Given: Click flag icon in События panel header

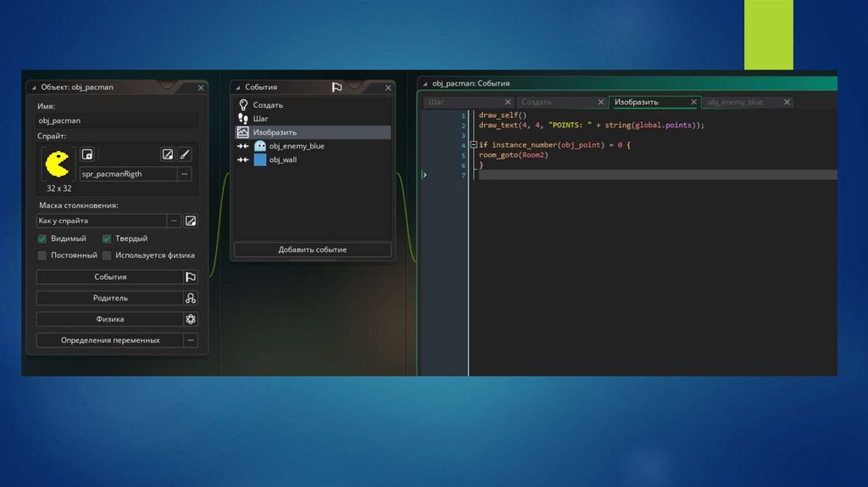Looking at the screenshot, I should coord(337,87).
